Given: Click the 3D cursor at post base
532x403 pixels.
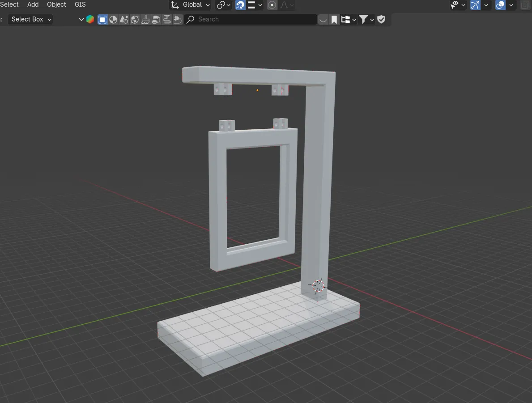Looking at the screenshot, I should coord(318,286).
